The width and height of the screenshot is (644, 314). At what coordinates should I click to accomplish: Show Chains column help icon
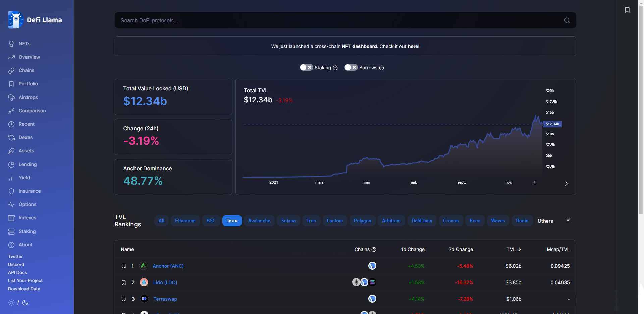(x=374, y=249)
